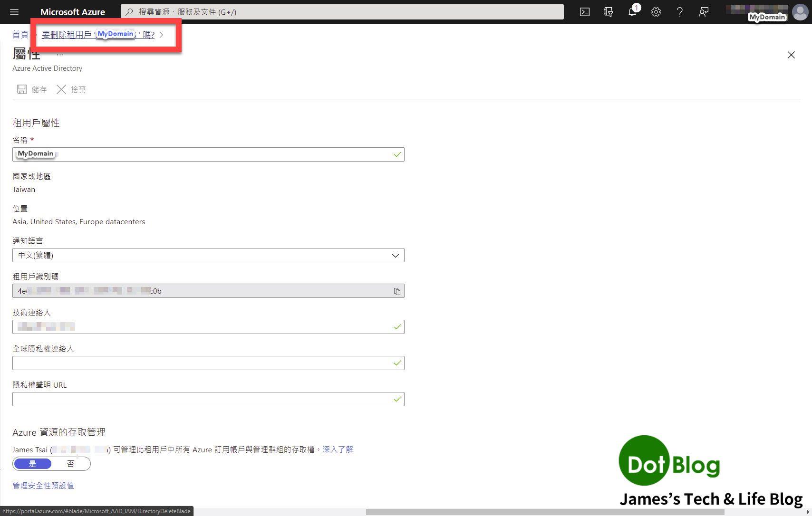Click the Taiwan country value

24,190
